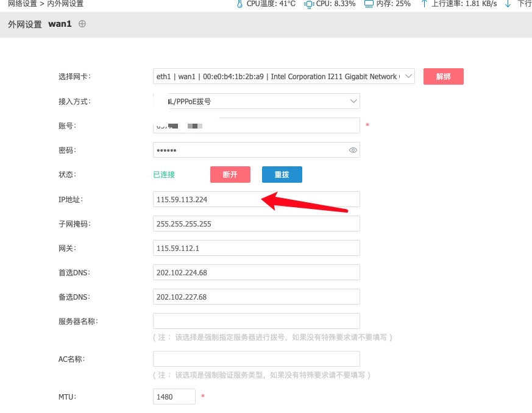Viewport: 532px width, 413px height.
Task: Click the 重拨 redial button
Action: click(x=282, y=174)
